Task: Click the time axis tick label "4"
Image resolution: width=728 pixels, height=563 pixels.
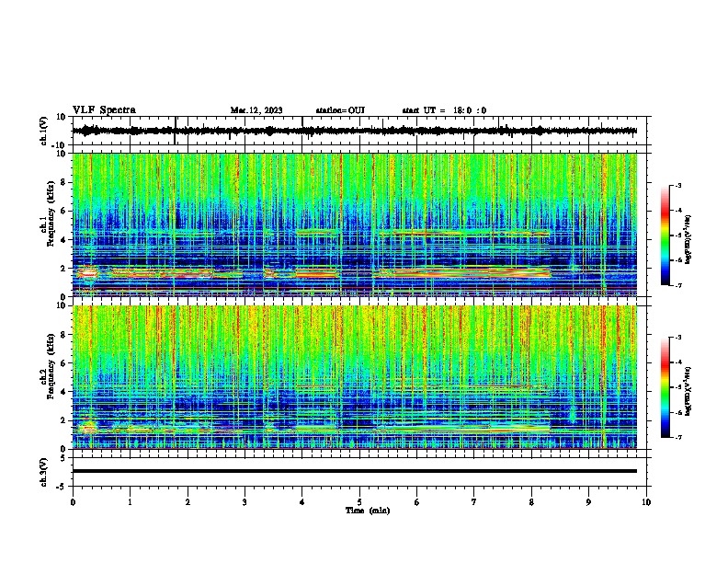Action: (302, 502)
